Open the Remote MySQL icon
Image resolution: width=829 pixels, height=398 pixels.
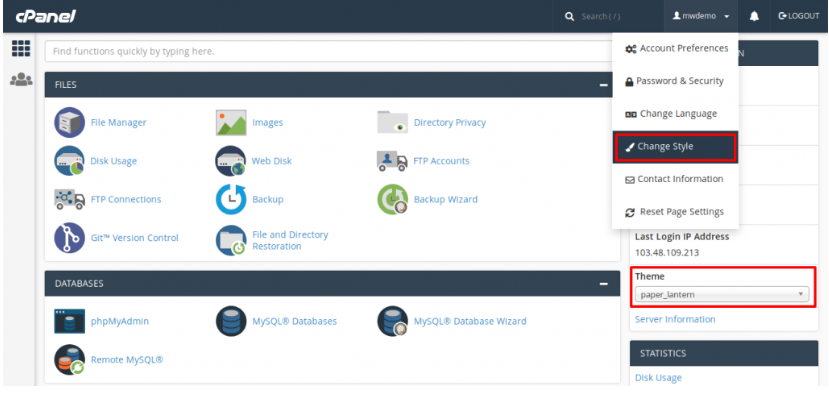pos(69,360)
